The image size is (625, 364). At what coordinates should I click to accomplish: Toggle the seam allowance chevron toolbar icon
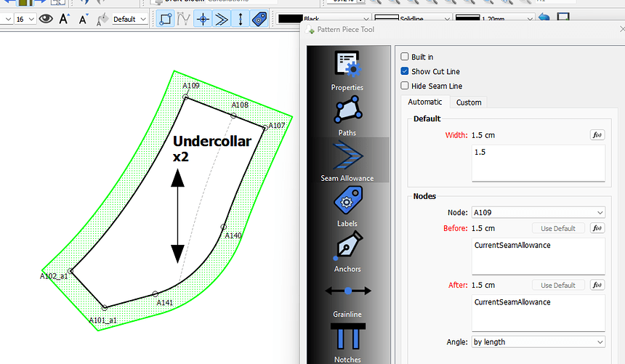pos(222,19)
